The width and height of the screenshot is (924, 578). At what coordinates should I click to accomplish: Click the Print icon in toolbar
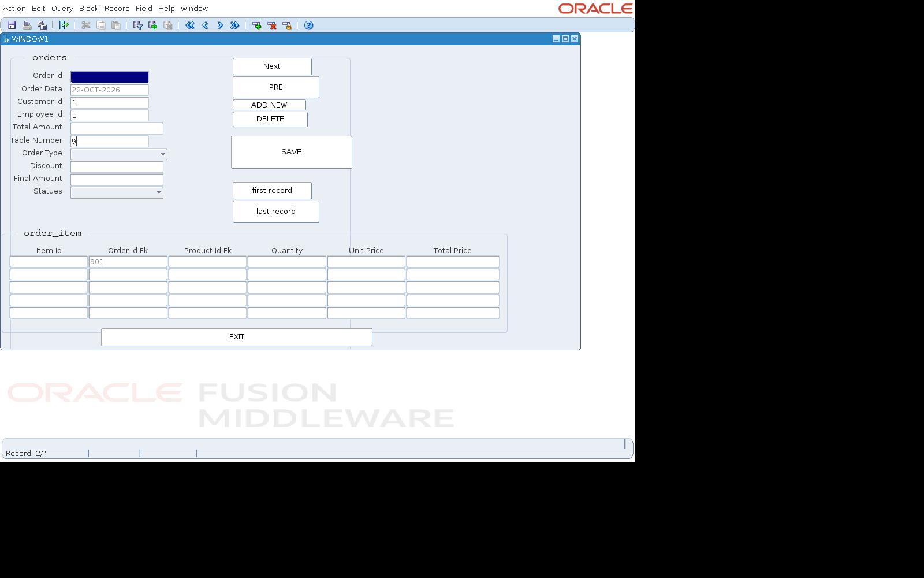27,25
